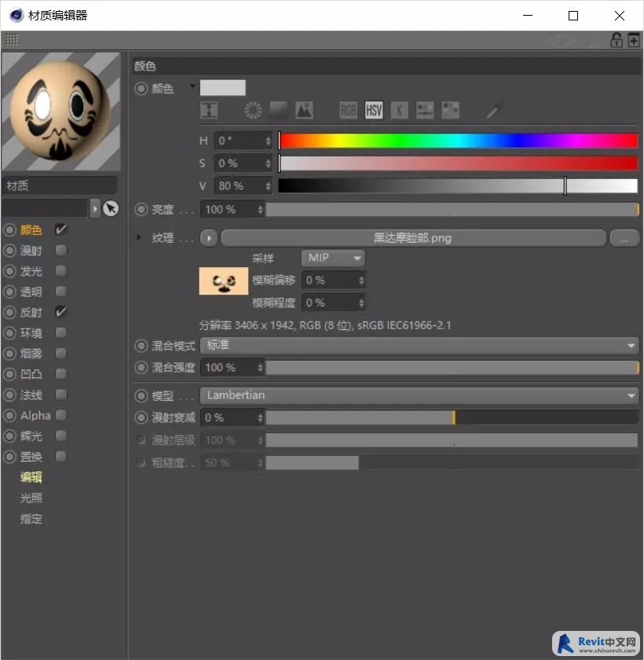Image resolution: width=644 pixels, height=660 pixels.
Task: Click the animation dot left of 透明 channel
Action: [x=9, y=291]
